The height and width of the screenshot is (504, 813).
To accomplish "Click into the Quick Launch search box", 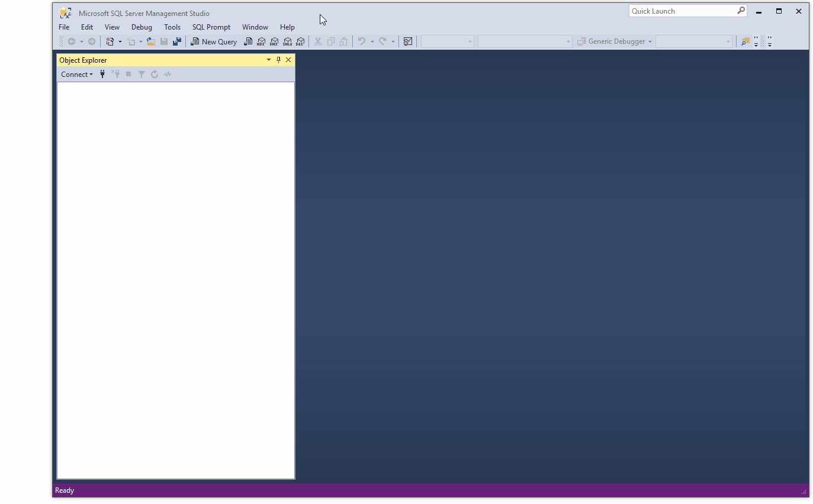I will 682,11.
